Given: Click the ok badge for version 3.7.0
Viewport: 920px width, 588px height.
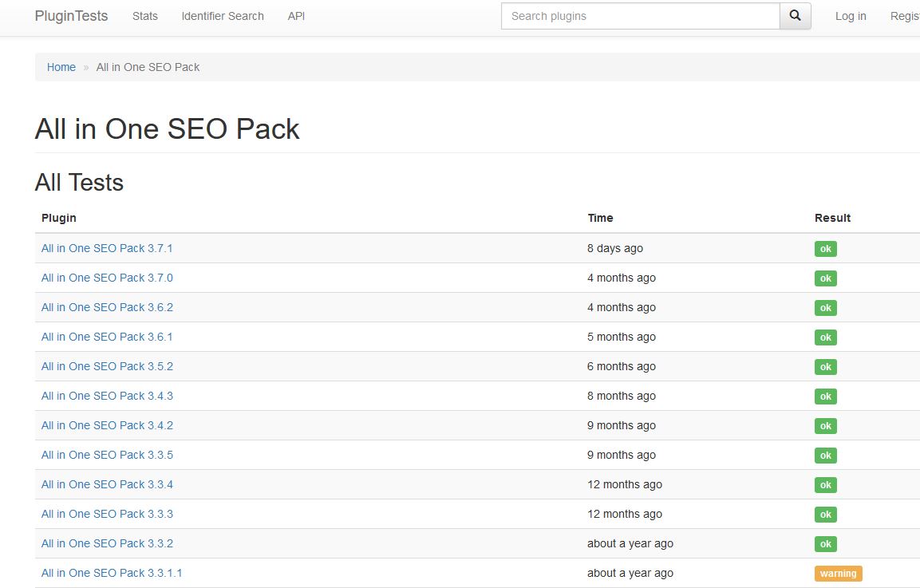Looking at the screenshot, I should tap(826, 278).
